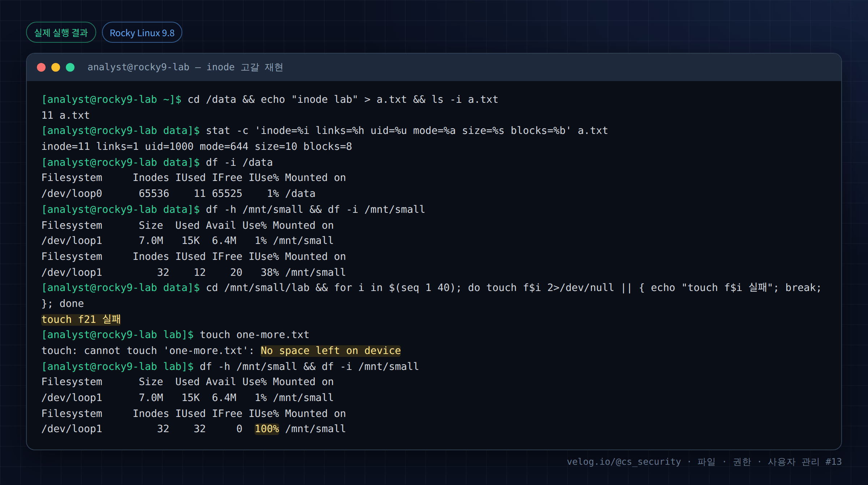
Task: Click the highlighted 'No space left on device' error
Action: point(331,351)
